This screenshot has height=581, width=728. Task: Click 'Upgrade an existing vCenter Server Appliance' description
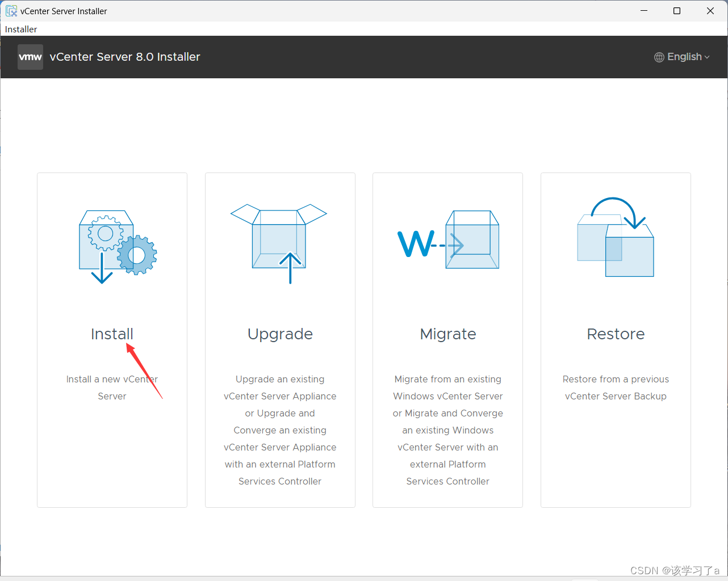[280, 430]
